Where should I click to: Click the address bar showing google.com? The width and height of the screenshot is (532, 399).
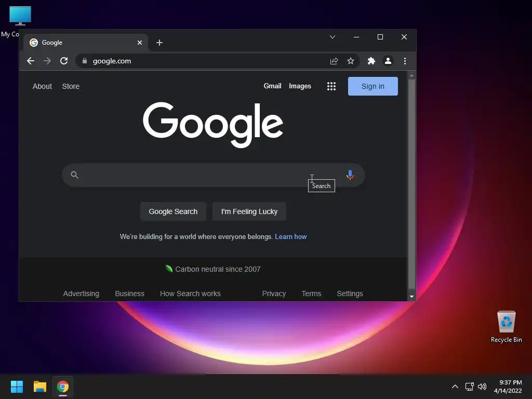pos(217,61)
